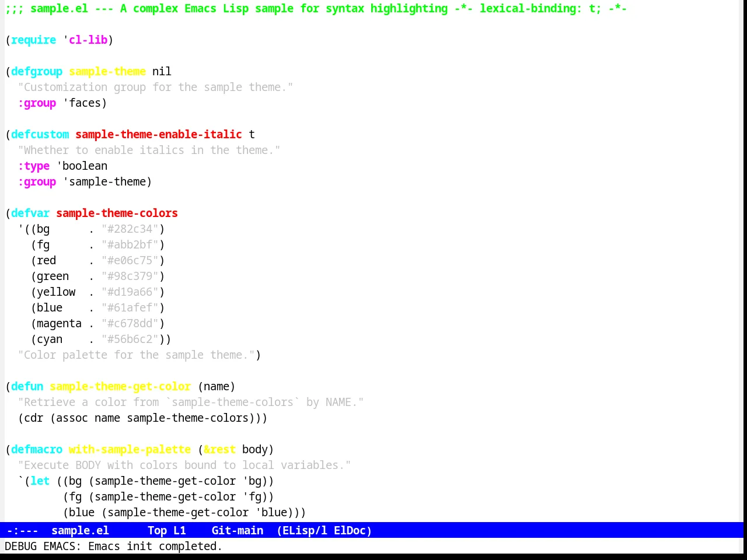The height and width of the screenshot is (560, 747).
Task: Click the color string "#56b6c2"
Action: (x=130, y=339)
